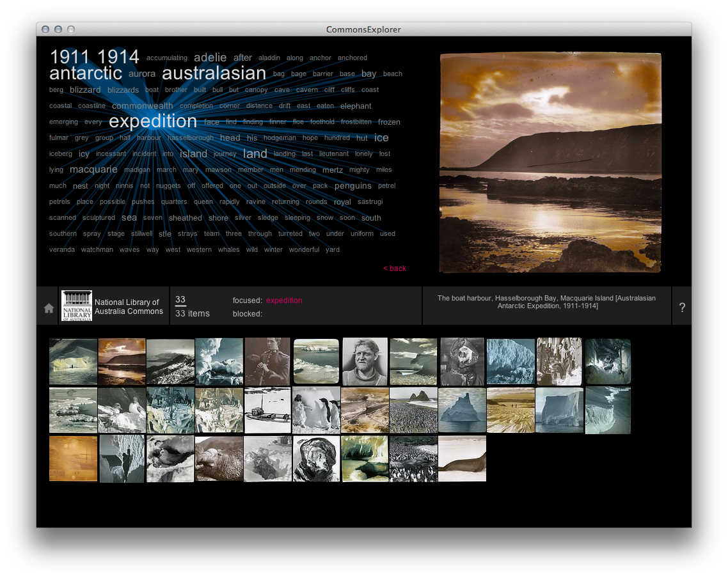Select the 'antarctic' word in the tag cloud

(86, 73)
